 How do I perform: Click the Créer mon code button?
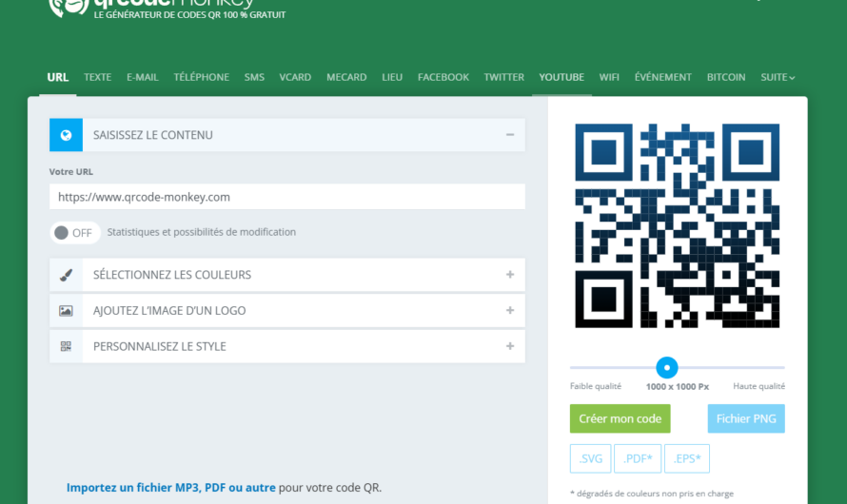pos(620,418)
